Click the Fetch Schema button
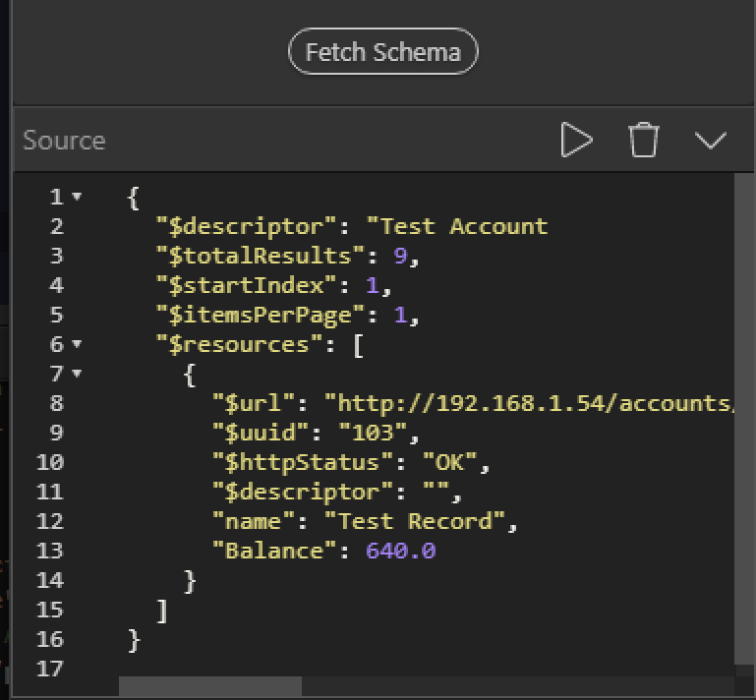The height and width of the screenshot is (700, 756). pyautogui.click(x=382, y=51)
